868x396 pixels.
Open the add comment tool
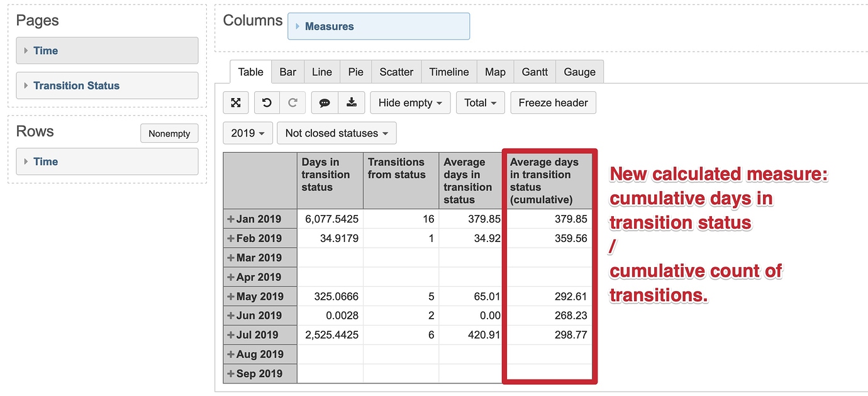pyautogui.click(x=324, y=102)
